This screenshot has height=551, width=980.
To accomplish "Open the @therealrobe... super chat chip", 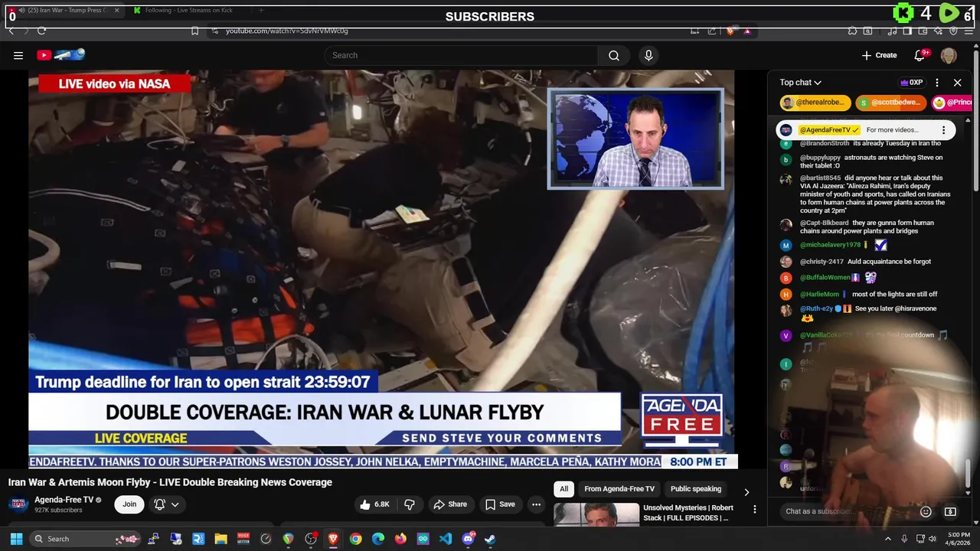I will click(815, 103).
